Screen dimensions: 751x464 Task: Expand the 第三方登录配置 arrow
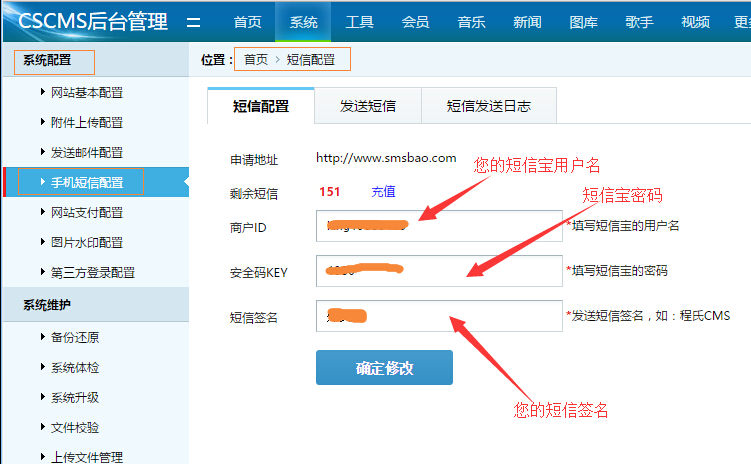pos(41,273)
